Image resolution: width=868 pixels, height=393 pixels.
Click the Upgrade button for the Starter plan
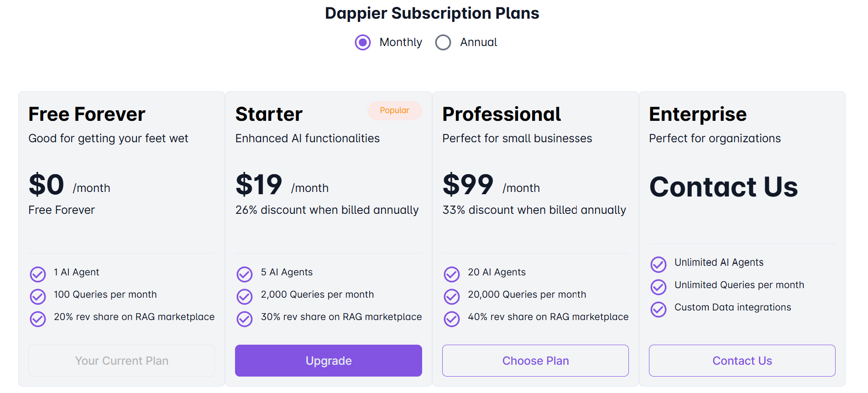328,361
